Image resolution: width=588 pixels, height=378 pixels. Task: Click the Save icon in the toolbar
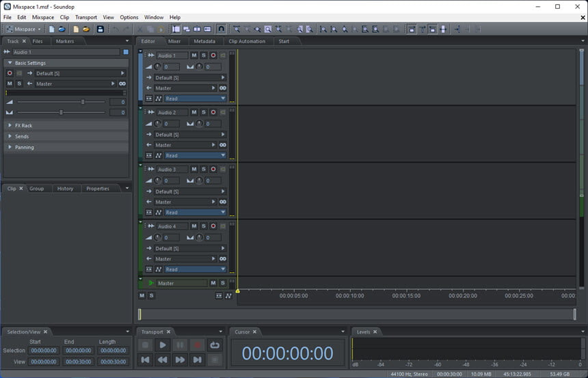pyautogui.click(x=100, y=29)
